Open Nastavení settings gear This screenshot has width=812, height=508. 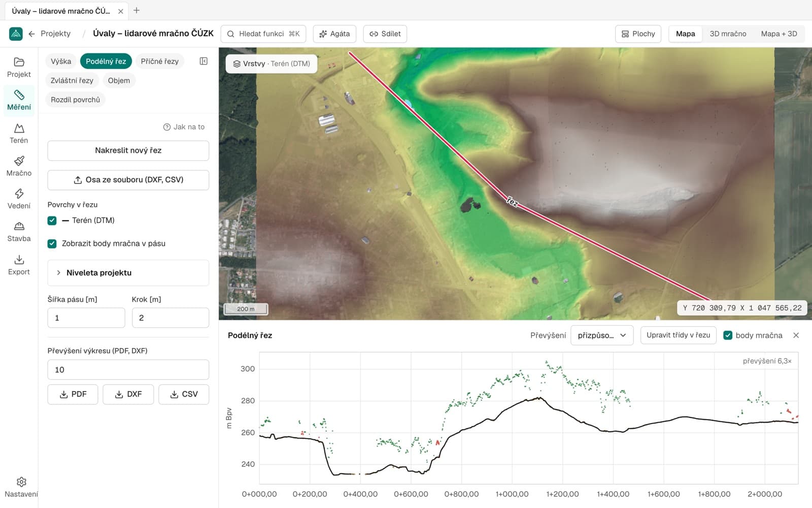tap(21, 487)
